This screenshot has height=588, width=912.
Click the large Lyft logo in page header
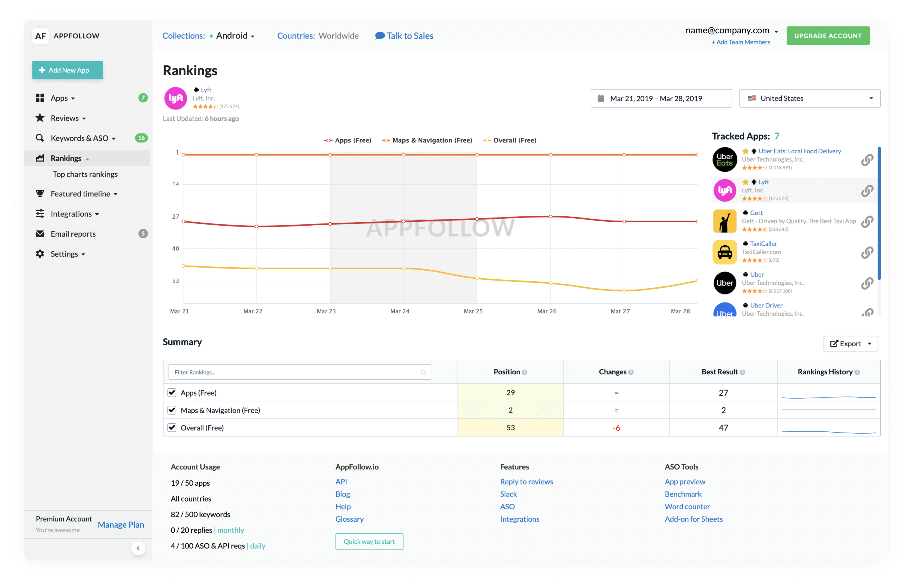coord(175,98)
